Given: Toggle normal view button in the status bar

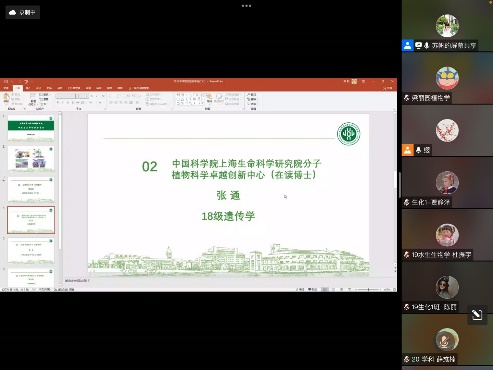Looking at the screenshot, I should click(325, 290).
